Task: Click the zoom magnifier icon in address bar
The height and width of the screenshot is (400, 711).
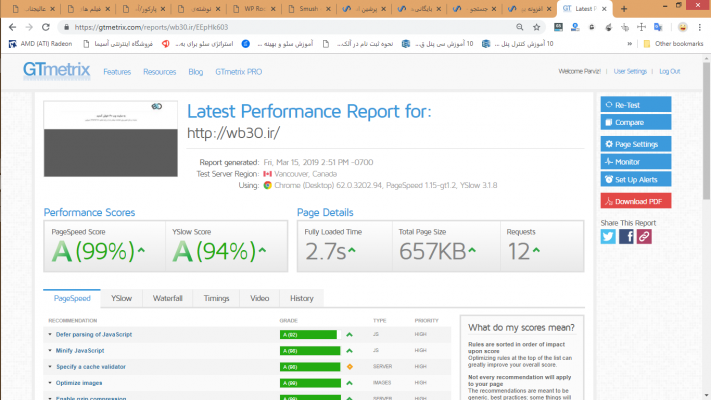Action: tap(520, 27)
